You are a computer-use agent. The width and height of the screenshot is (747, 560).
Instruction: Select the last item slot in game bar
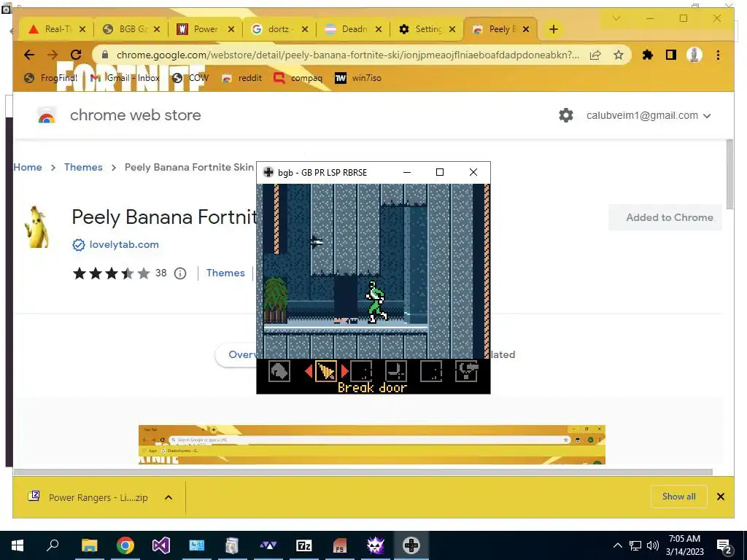click(466, 371)
